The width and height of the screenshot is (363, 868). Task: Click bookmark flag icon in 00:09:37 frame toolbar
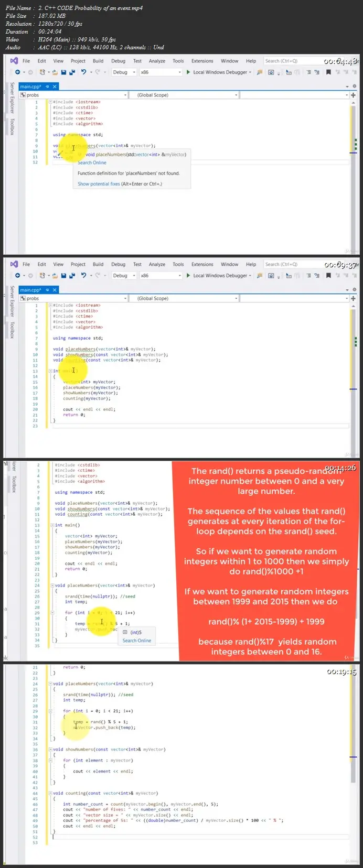coord(328,276)
